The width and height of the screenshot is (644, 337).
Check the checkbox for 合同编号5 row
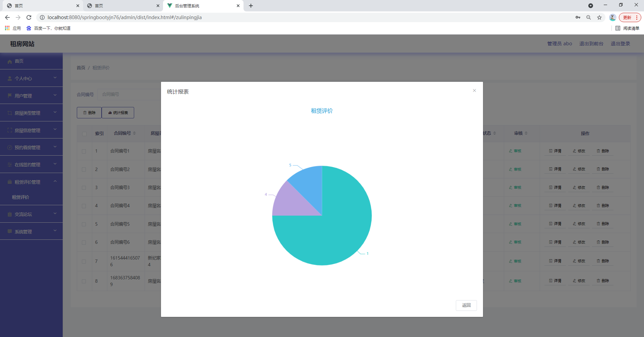coord(84,224)
